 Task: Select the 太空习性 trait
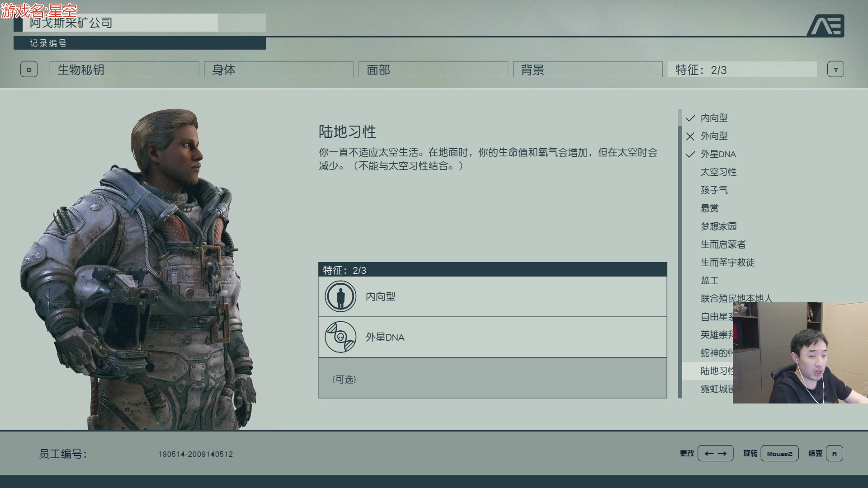click(718, 172)
